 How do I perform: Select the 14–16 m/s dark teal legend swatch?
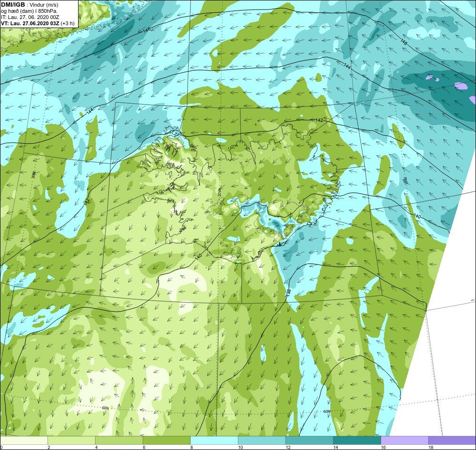coord(357,440)
